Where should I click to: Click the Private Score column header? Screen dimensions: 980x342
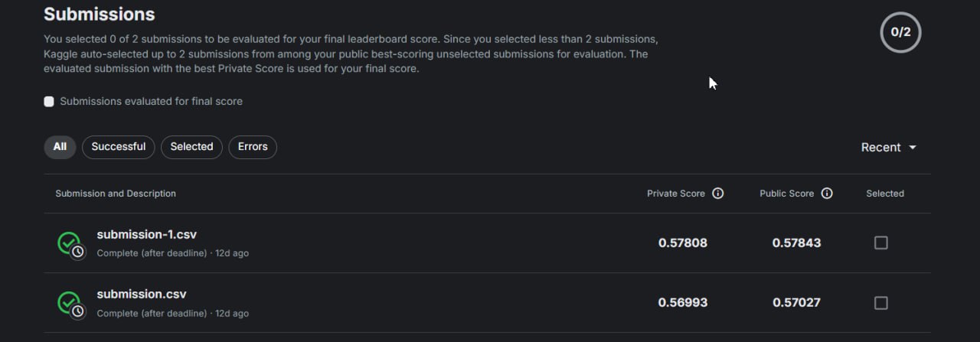(x=676, y=194)
